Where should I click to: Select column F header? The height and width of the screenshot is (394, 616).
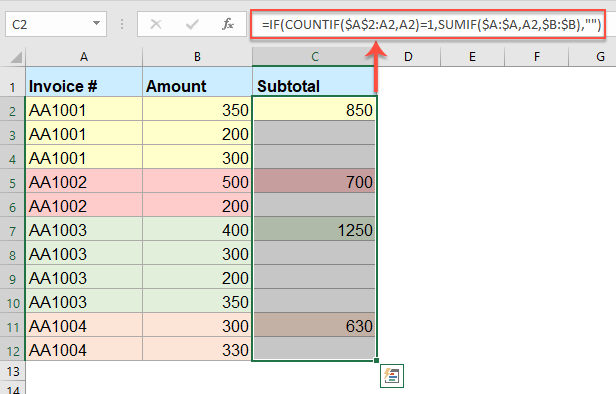click(536, 57)
